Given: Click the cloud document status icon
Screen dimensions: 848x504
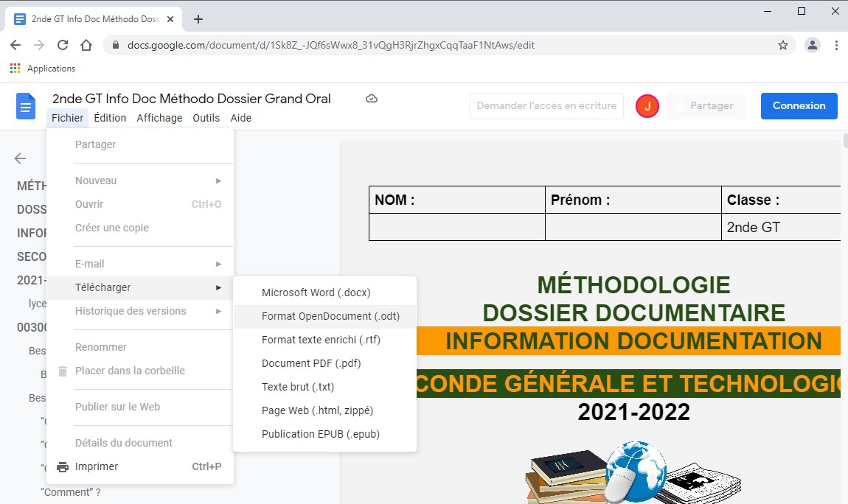Looking at the screenshot, I should point(372,99).
